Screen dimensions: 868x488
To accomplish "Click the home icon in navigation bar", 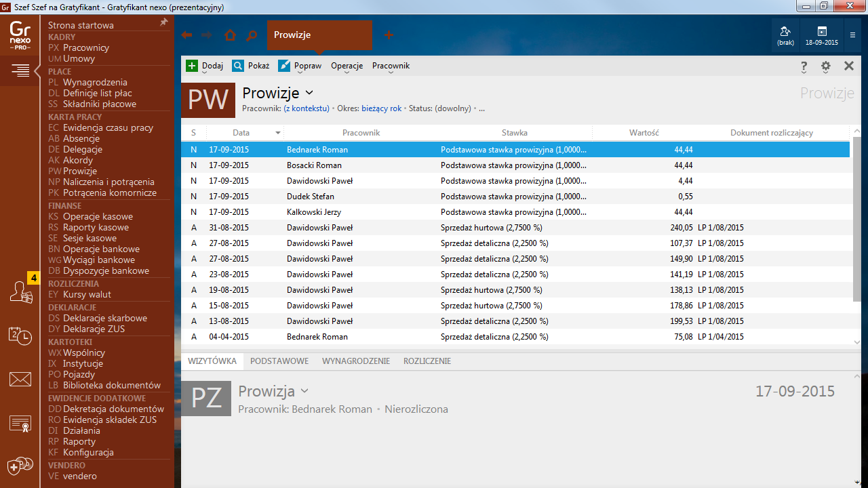I will 230,35.
